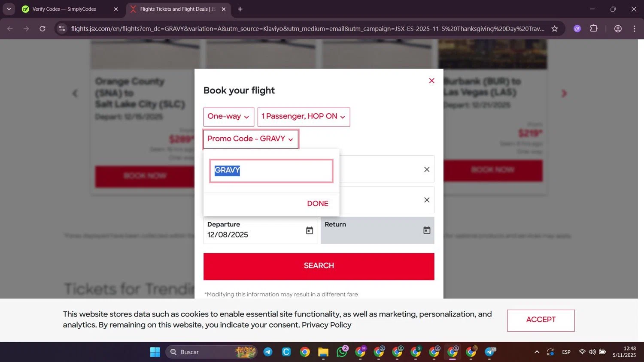The width and height of the screenshot is (644, 362).
Task: Confirm the promo code with DONE
Action: coord(318,204)
